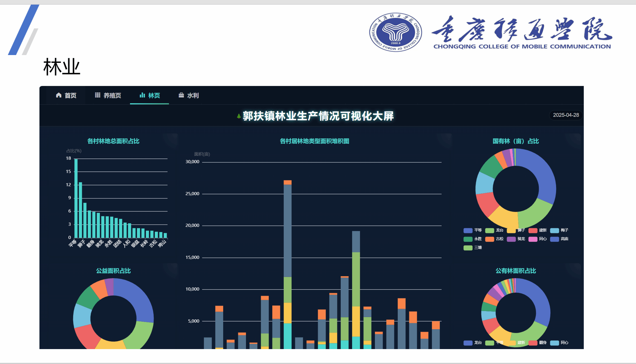Switch to the 养殖页 tab

click(108, 95)
